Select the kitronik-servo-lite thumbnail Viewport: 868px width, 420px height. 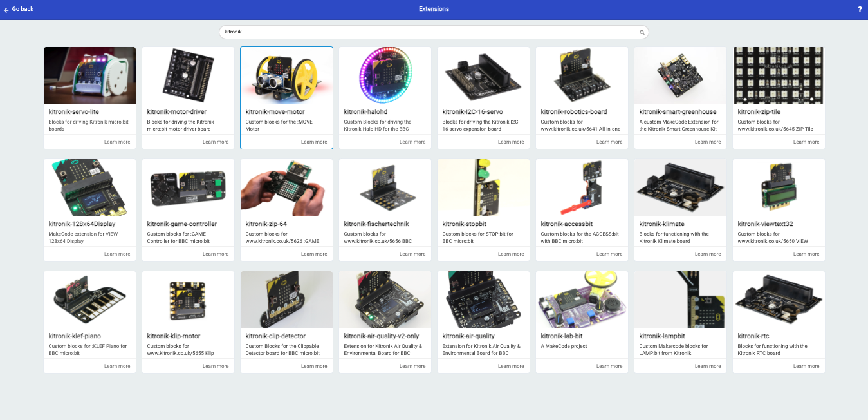[90, 75]
